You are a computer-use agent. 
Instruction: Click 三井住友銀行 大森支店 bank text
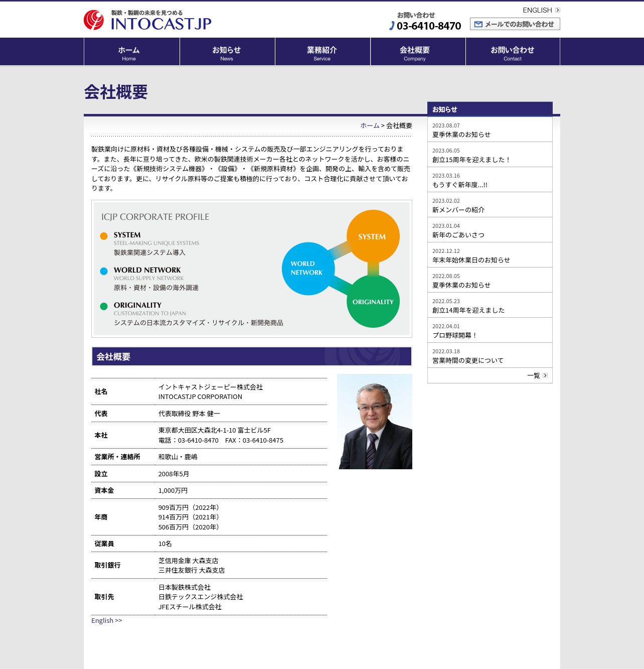[192, 570]
